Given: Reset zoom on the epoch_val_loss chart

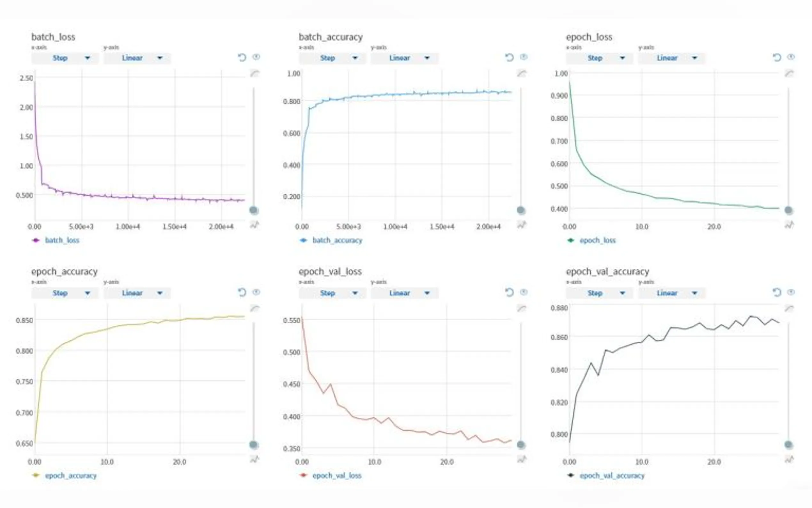Looking at the screenshot, I should click(509, 292).
